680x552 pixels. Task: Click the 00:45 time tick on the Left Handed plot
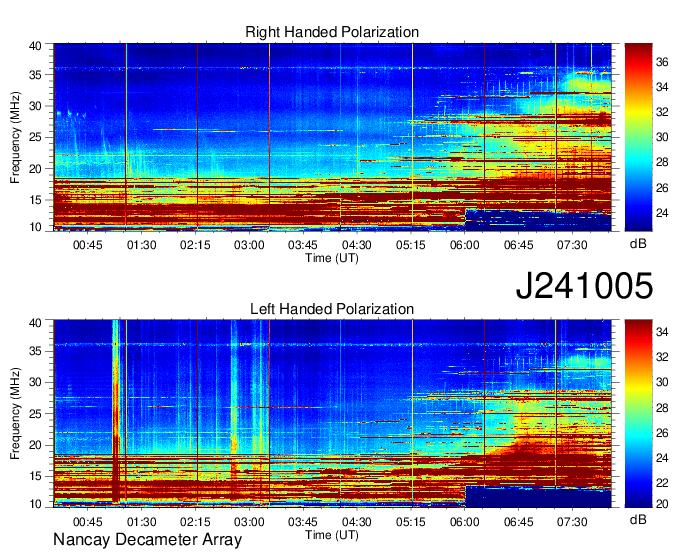[x=88, y=521]
